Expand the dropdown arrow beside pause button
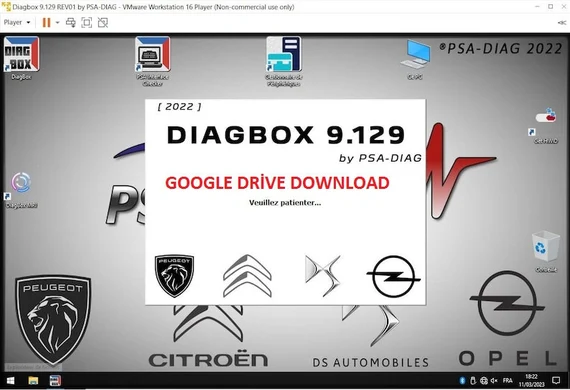This screenshot has width=570, height=390. click(57, 23)
